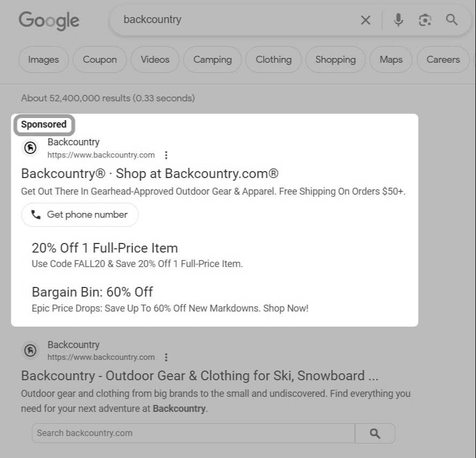Select the Images filter chip

43,60
